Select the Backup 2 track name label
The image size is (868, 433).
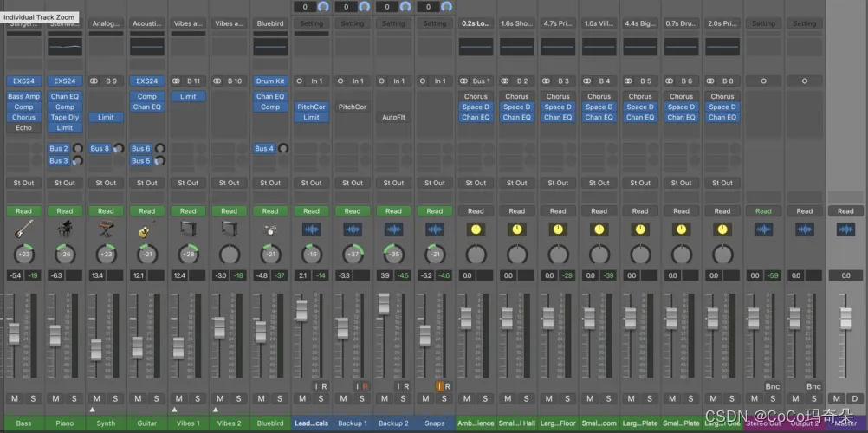(x=393, y=423)
